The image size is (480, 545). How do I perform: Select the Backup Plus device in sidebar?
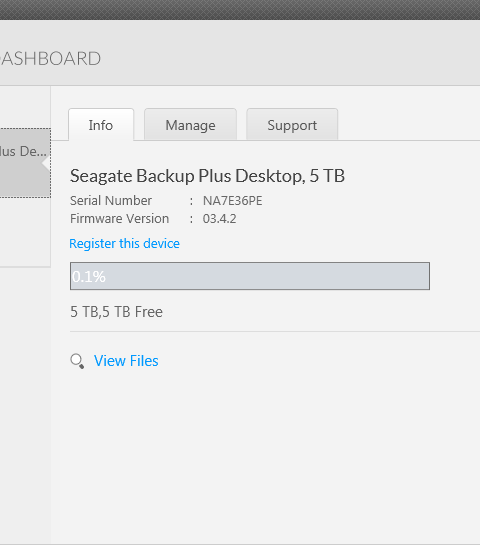tap(25, 163)
